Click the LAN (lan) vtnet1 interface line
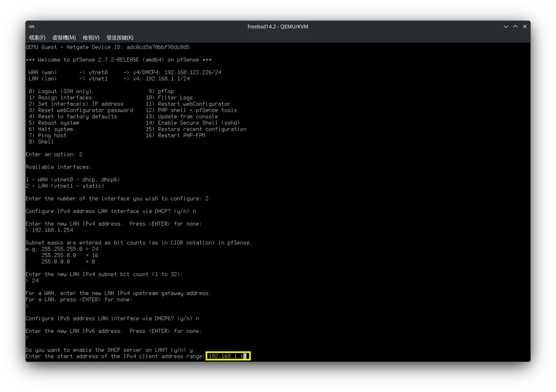 109,79
